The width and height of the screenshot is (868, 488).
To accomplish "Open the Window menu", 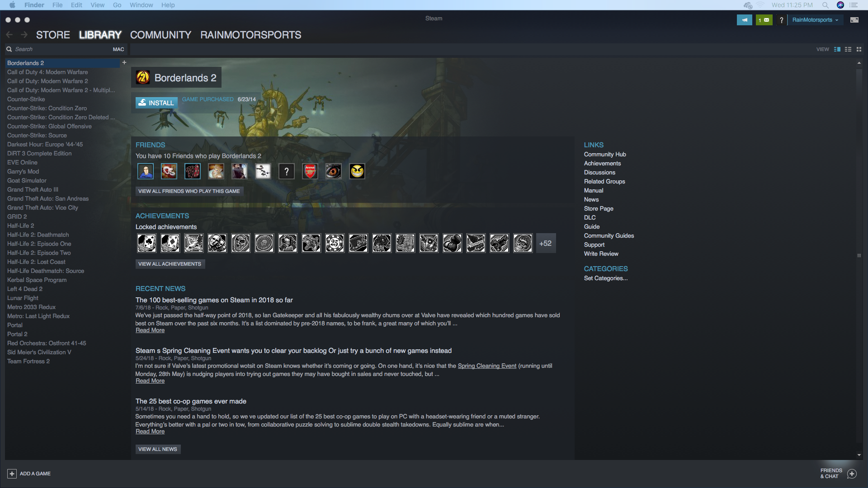I will tap(142, 5).
